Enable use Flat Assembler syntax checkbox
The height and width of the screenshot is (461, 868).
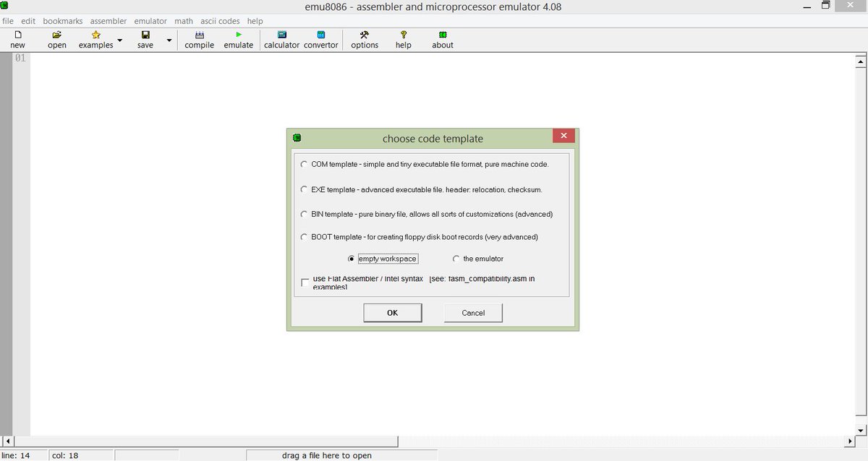[305, 283]
